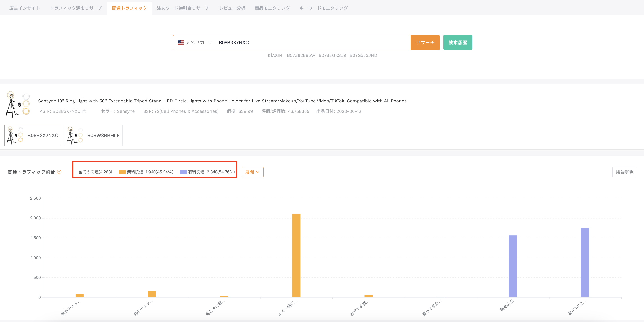Click the purple 商品広告 bar
The height and width of the screenshot is (322, 644).
[513, 266]
